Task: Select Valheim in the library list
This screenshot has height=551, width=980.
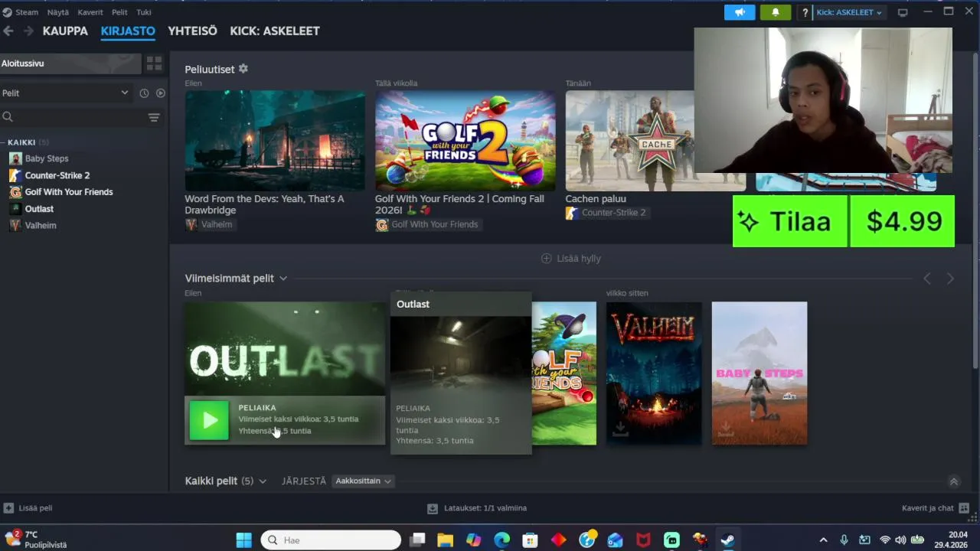Action: click(41, 226)
